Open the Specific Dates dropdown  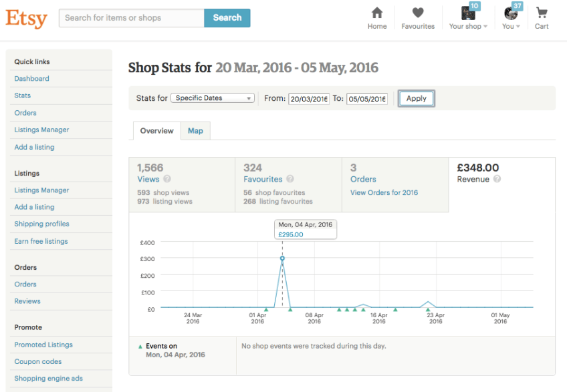point(213,98)
